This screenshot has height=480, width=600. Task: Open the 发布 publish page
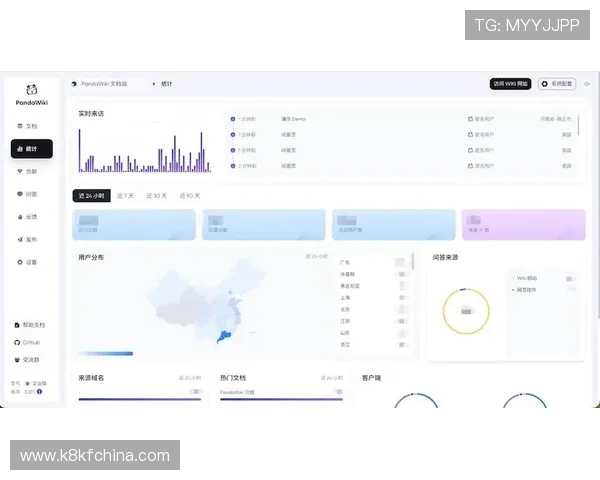click(28, 239)
